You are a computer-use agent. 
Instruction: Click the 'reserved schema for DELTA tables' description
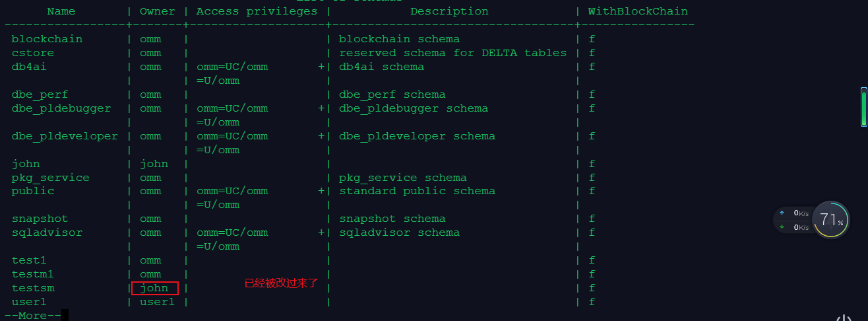(453, 53)
